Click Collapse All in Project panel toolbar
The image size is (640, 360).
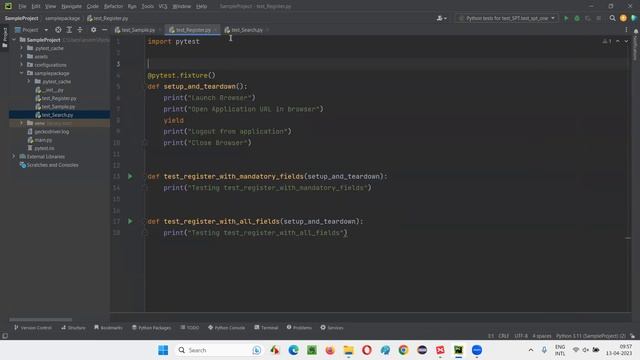tap(80, 30)
